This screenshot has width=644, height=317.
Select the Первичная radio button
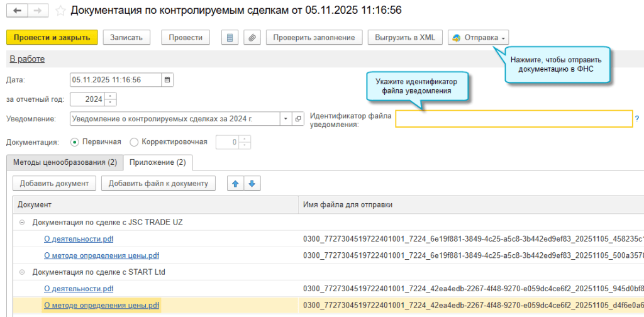75,142
